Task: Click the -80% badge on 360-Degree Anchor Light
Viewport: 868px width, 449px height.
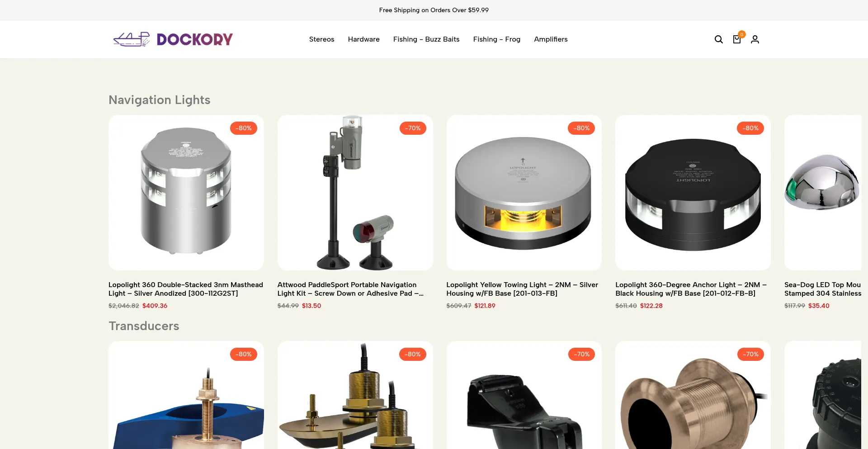Action: pyautogui.click(x=750, y=128)
